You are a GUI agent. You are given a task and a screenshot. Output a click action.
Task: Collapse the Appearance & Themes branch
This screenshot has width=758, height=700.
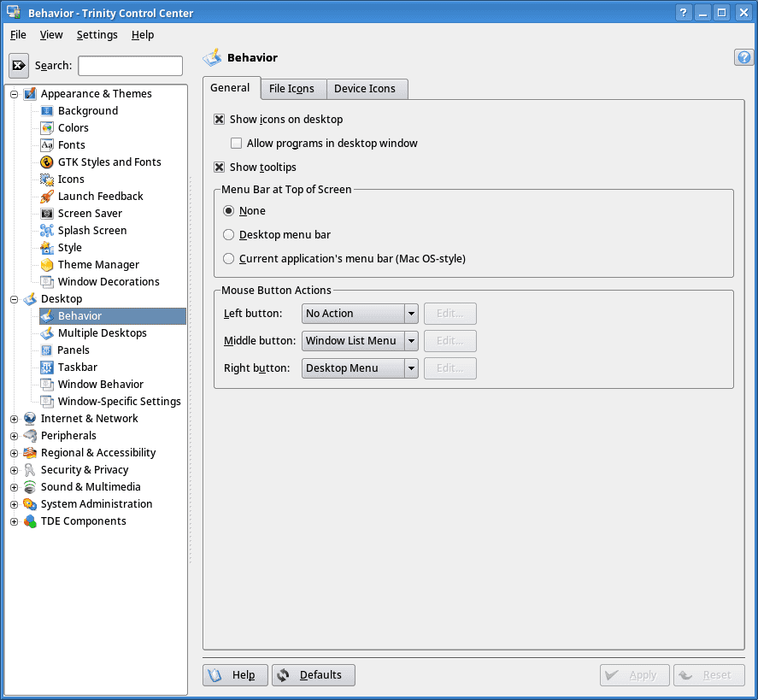click(x=15, y=94)
